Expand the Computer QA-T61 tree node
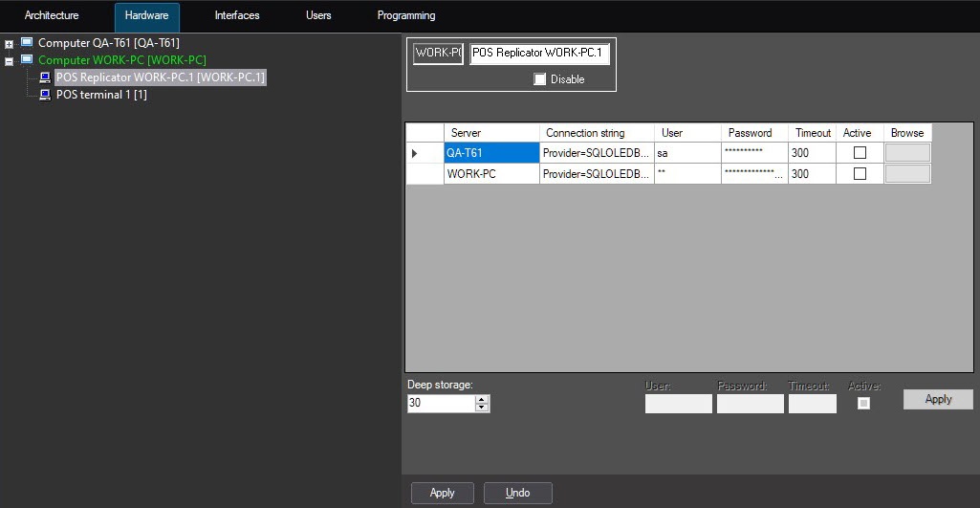The height and width of the screenshot is (508, 980). pos(10,44)
